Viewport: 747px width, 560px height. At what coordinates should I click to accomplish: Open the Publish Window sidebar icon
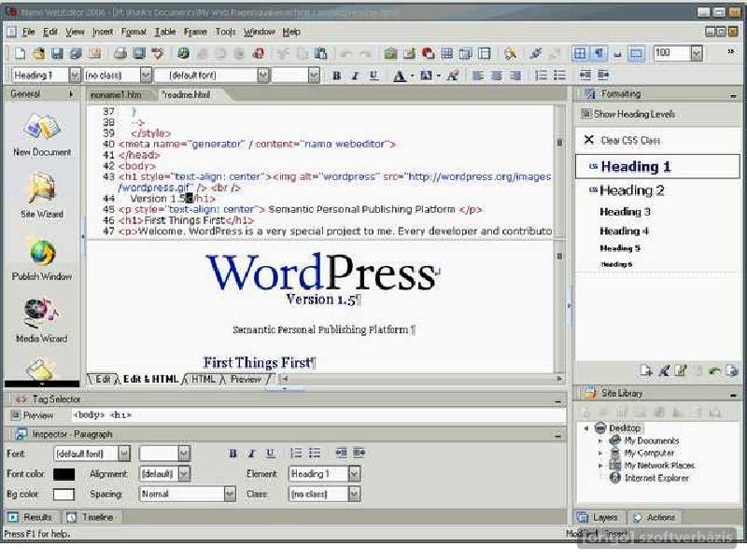pos(42,260)
